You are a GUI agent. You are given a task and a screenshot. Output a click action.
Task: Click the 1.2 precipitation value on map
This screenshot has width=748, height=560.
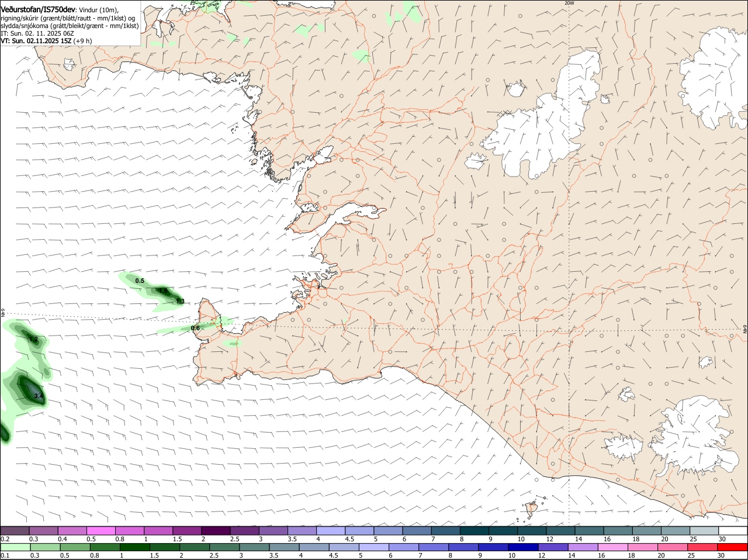click(33, 339)
